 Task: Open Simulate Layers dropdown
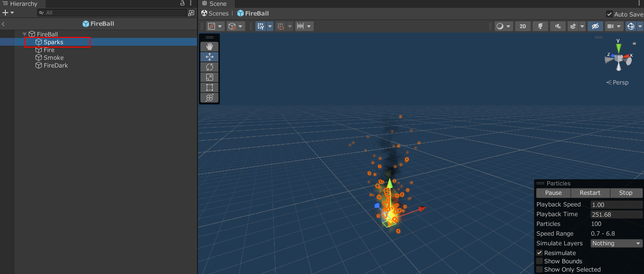pos(617,243)
